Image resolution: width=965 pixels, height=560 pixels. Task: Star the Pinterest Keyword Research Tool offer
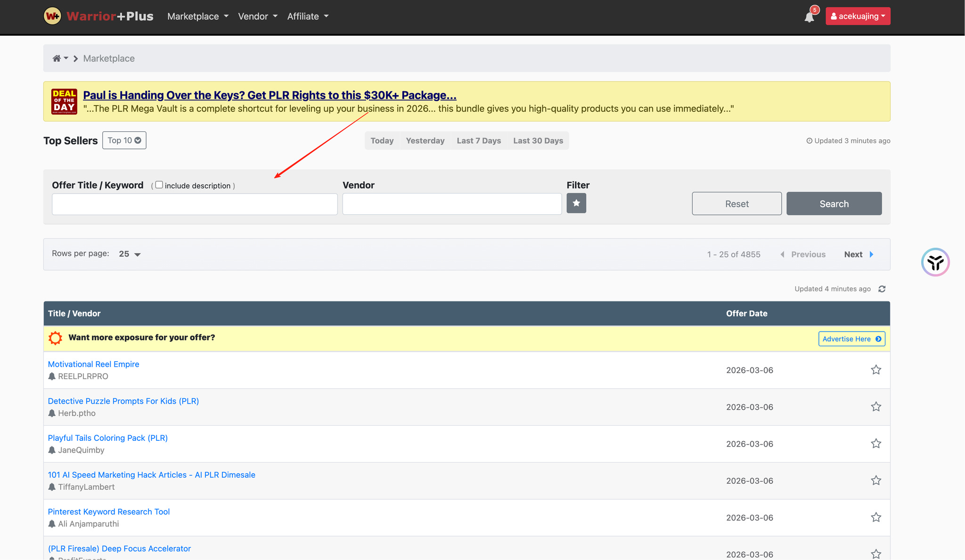click(875, 517)
